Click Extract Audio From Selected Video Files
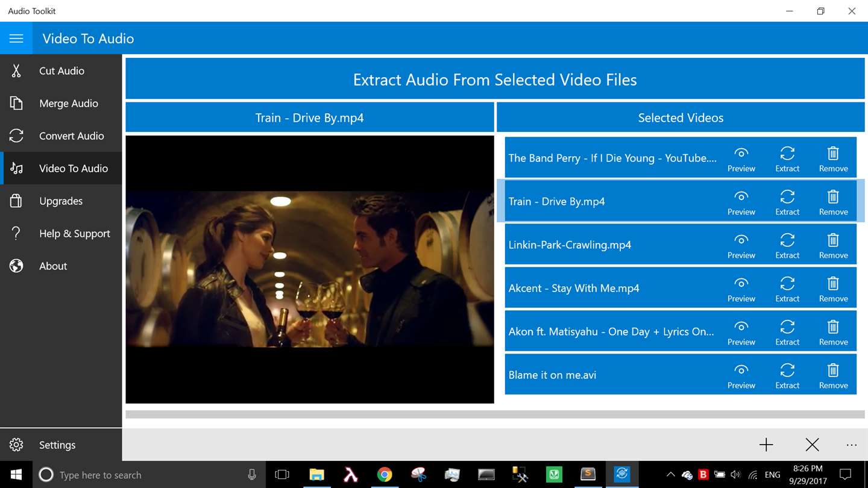 (495, 80)
